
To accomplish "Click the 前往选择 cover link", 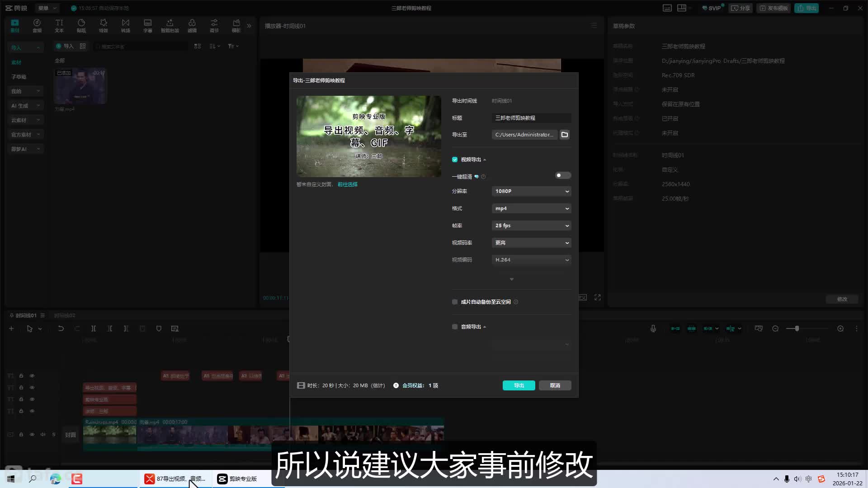I will 347,184.
